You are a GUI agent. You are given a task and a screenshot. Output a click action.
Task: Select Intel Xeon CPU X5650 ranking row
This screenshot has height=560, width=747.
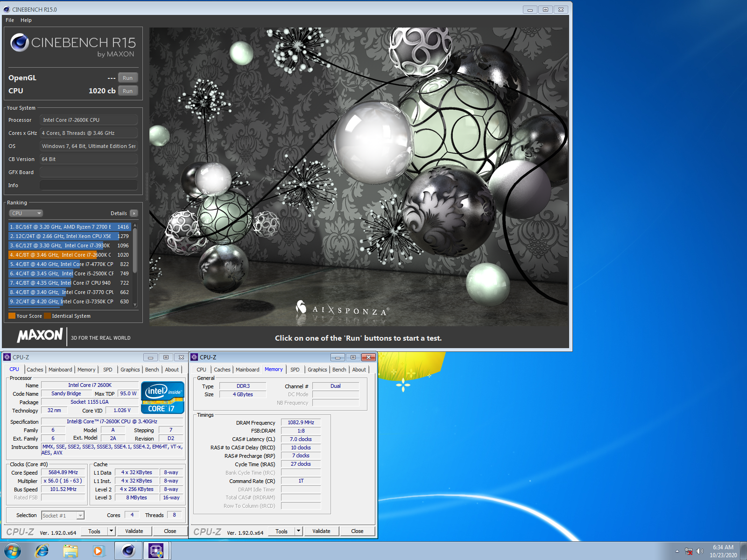click(70, 236)
